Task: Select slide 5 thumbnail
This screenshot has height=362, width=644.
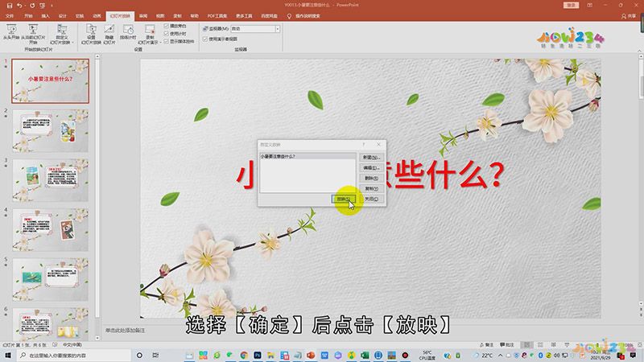Action: 50,279
